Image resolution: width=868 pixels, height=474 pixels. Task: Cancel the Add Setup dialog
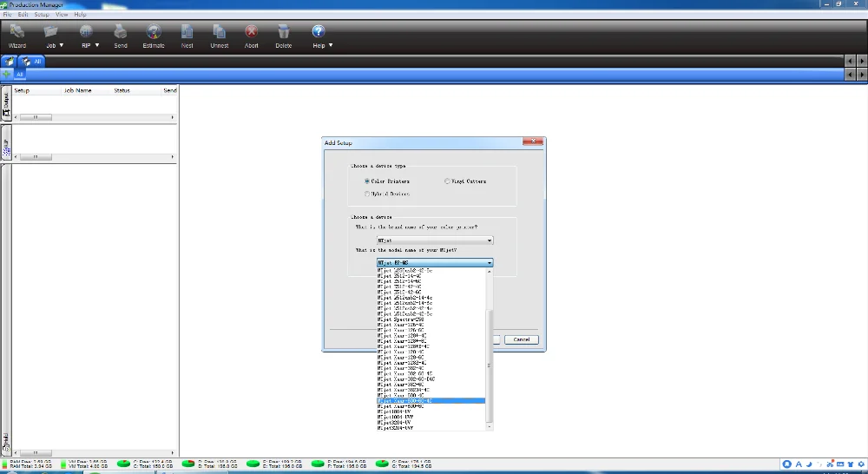(522, 339)
